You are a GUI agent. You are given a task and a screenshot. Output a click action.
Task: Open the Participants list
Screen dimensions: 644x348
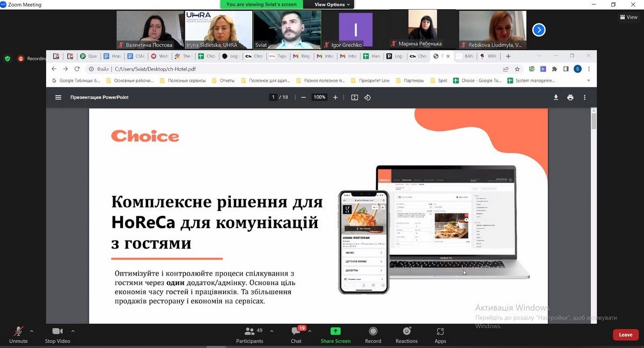coord(250,332)
